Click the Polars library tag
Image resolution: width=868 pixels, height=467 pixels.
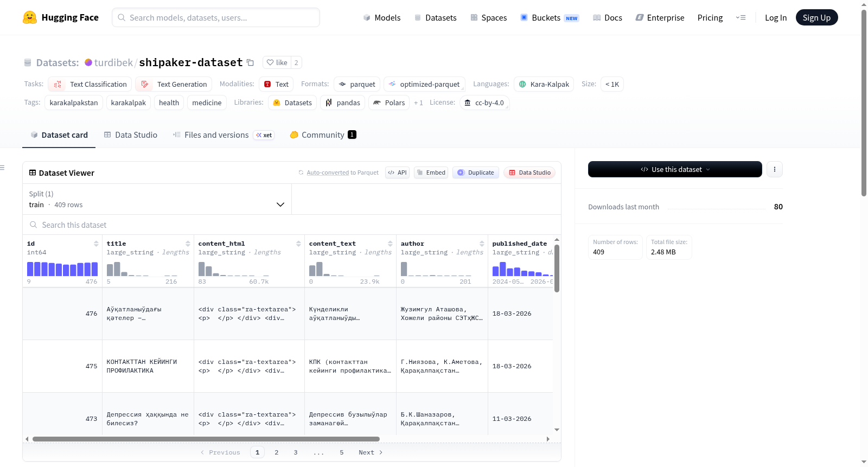[x=389, y=103]
